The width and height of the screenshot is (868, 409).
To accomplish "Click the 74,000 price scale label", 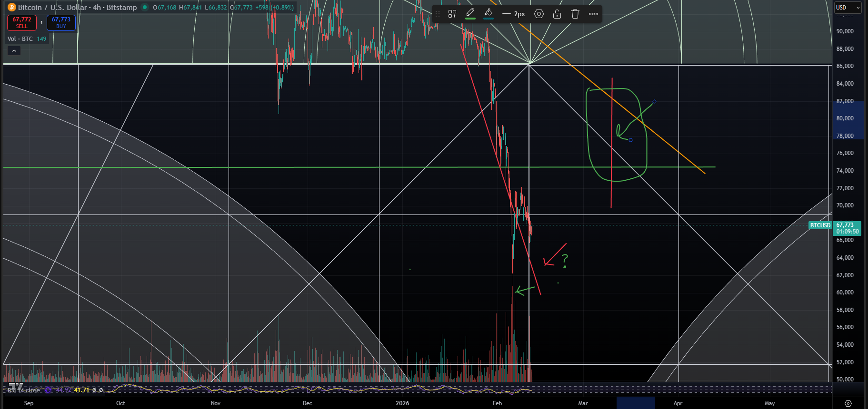I will tap(845, 170).
